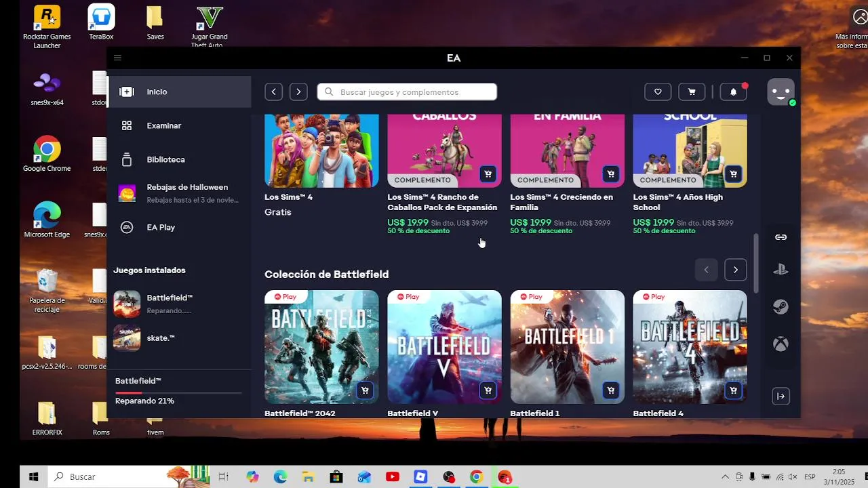
Task: Click the Battlefield repair progress bar
Action: (x=178, y=392)
